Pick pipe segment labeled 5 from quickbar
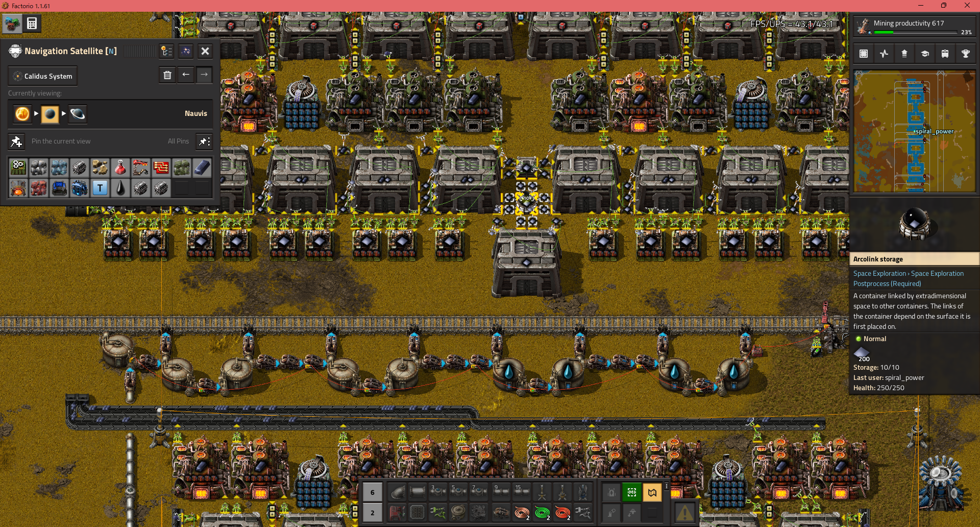980x527 pixels. click(x=458, y=492)
